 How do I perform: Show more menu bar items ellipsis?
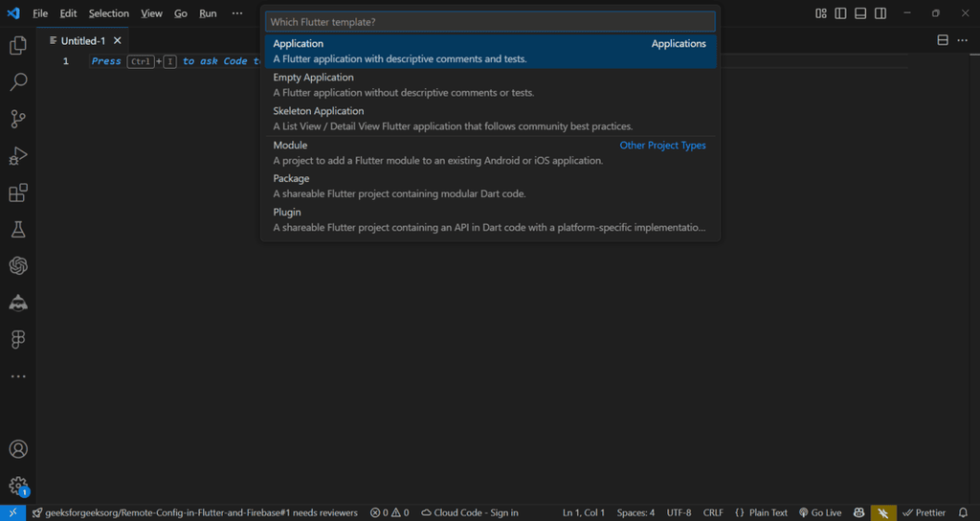[237, 13]
